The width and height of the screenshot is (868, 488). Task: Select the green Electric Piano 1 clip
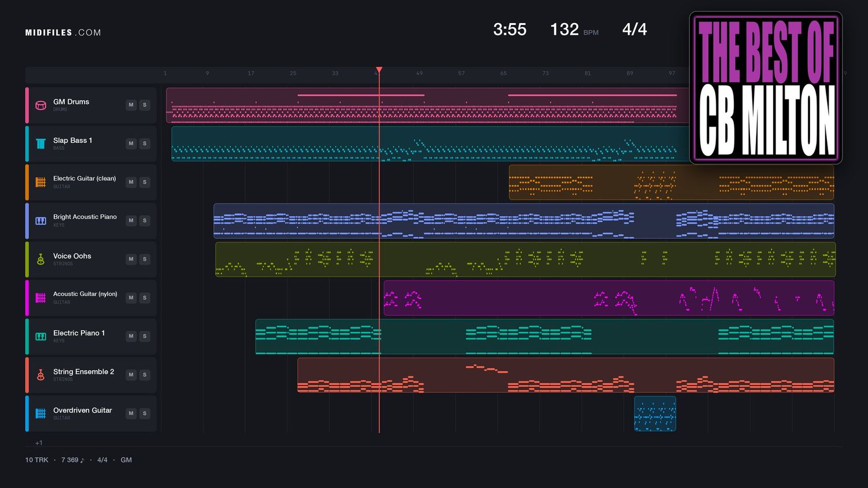click(545, 337)
